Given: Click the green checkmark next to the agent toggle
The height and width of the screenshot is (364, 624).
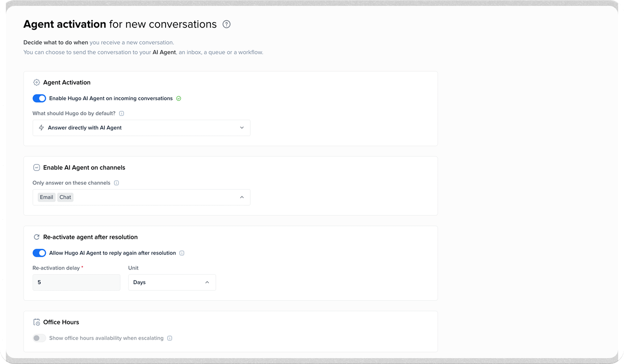Looking at the screenshot, I should (x=179, y=98).
